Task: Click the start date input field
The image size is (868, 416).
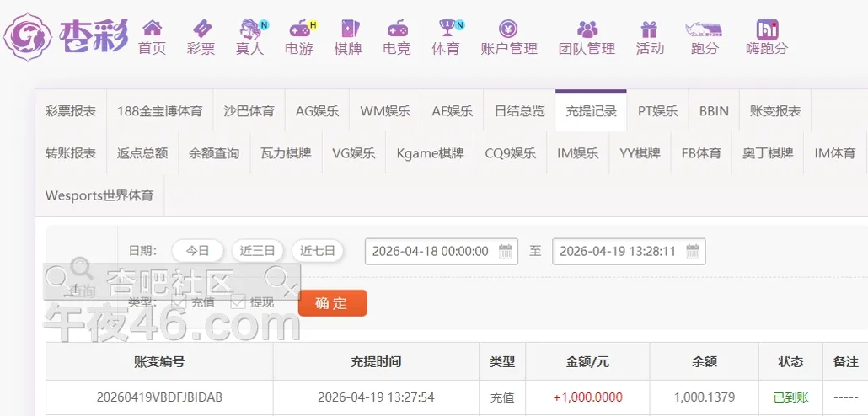Action: 431,251
